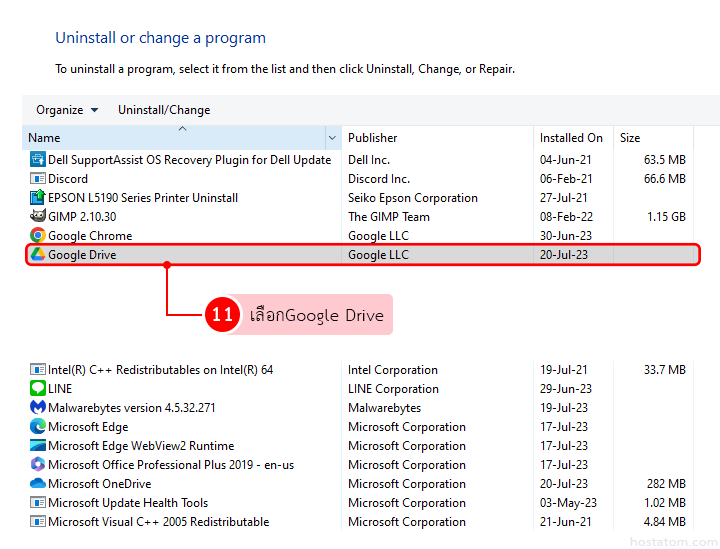Click the Discord program icon

[x=38, y=179]
